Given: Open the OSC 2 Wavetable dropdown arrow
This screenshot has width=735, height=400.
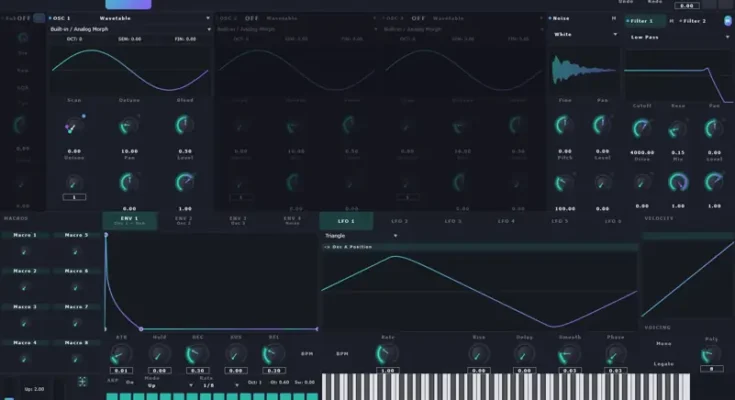Looking at the screenshot, I should click(375, 18).
